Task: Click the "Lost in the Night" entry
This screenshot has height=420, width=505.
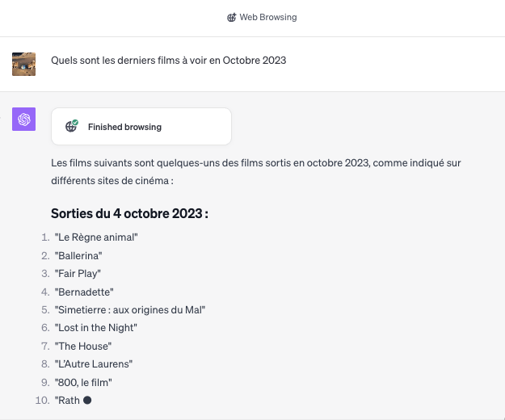Action: click(x=96, y=328)
